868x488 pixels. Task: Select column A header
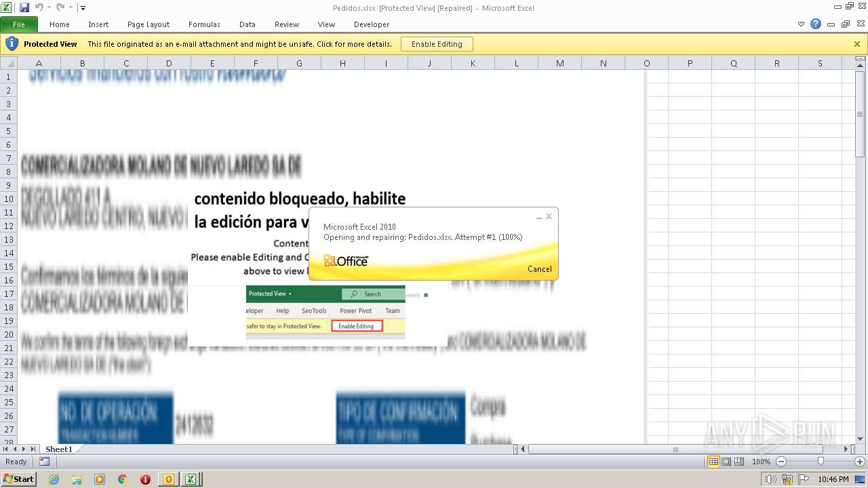point(39,63)
